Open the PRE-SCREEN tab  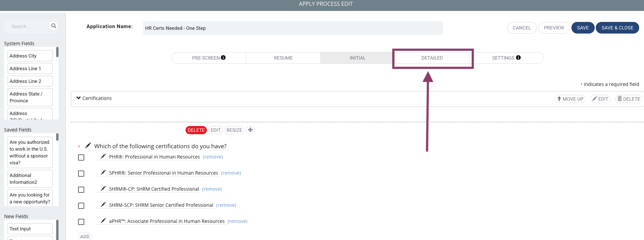[209, 58]
